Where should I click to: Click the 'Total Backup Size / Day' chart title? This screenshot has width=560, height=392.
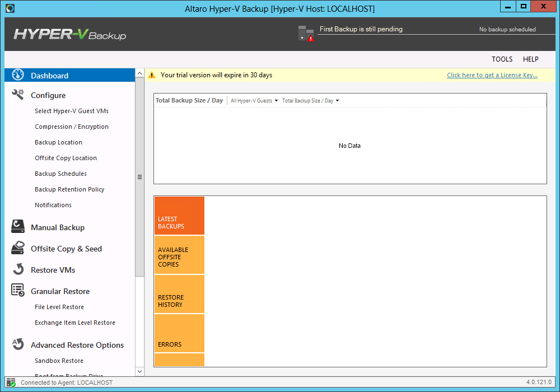click(x=189, y=100)
